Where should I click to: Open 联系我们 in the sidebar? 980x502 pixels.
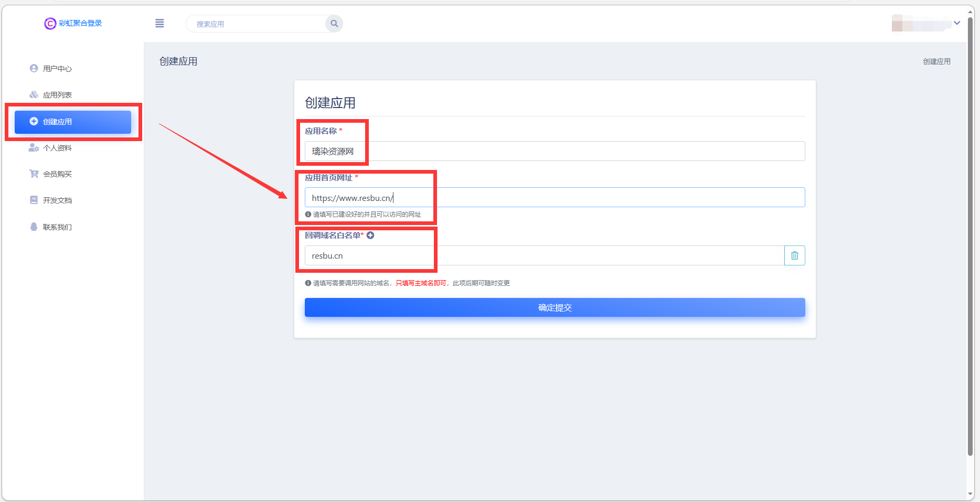pos(73,227)
